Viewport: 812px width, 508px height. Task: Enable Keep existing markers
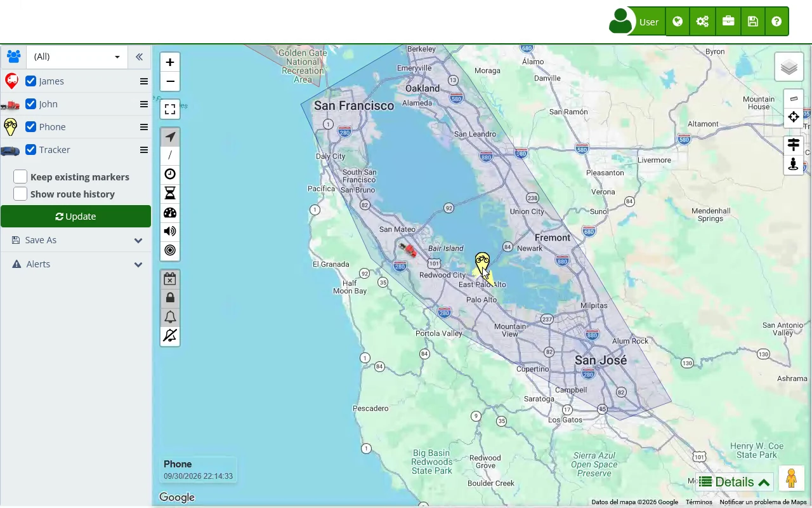20,177
